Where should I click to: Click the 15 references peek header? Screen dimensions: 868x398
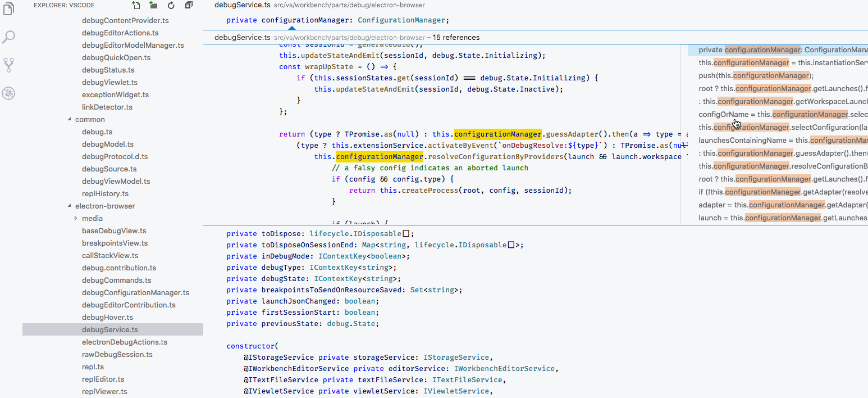coord(346,37)
